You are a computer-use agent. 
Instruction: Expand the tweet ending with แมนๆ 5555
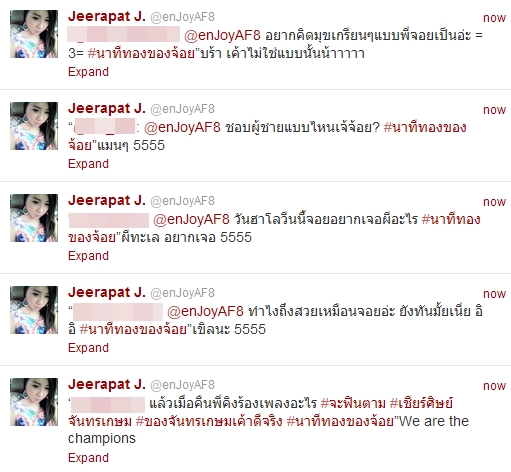click(x=88, y=164)
